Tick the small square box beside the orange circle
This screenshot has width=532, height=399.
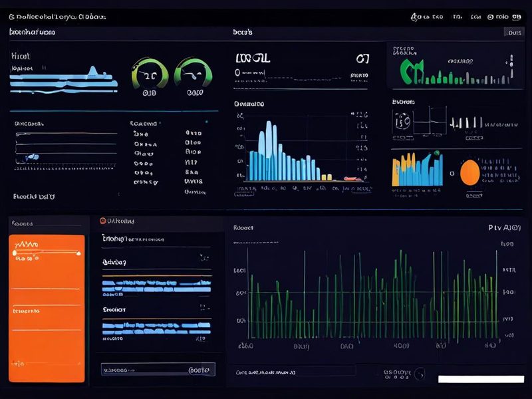click(452, 174)
